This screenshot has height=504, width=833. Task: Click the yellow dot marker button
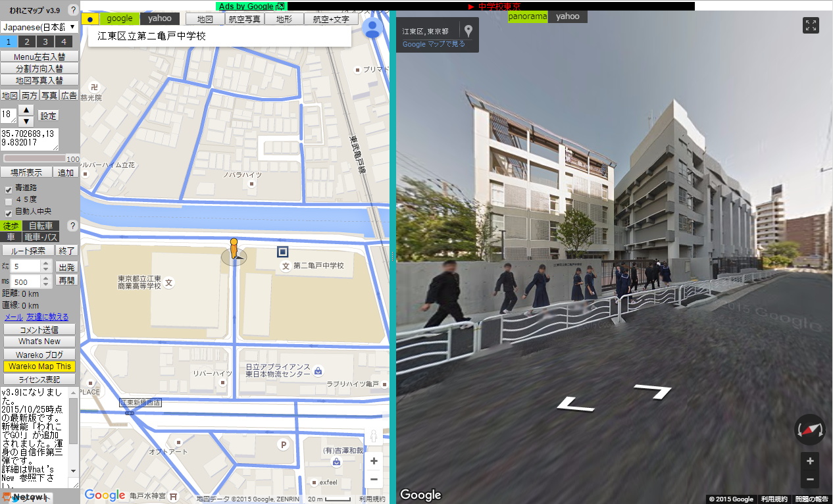90,19
